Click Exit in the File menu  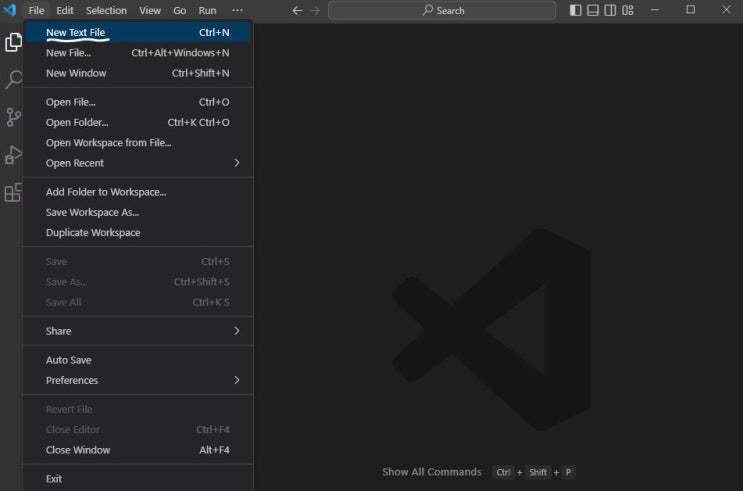[x=138, y=479]
